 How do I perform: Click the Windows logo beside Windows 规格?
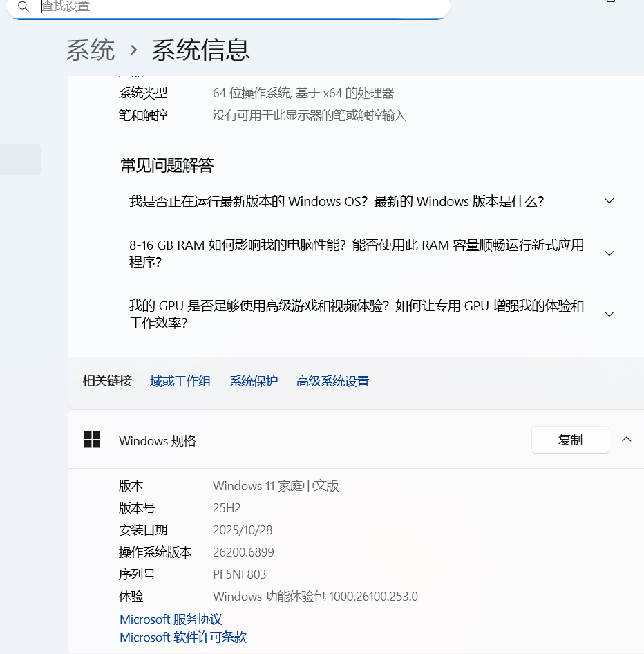(91, 440)
